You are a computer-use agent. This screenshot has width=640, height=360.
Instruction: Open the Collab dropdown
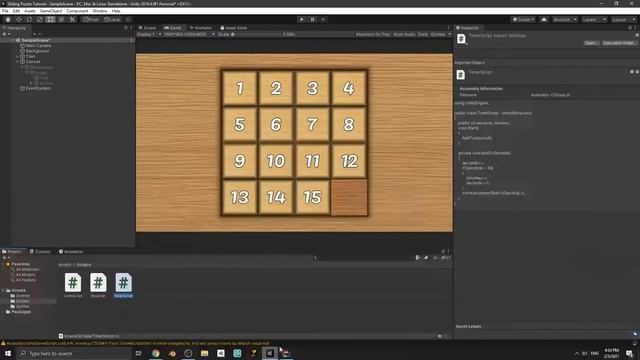(523, 19)
